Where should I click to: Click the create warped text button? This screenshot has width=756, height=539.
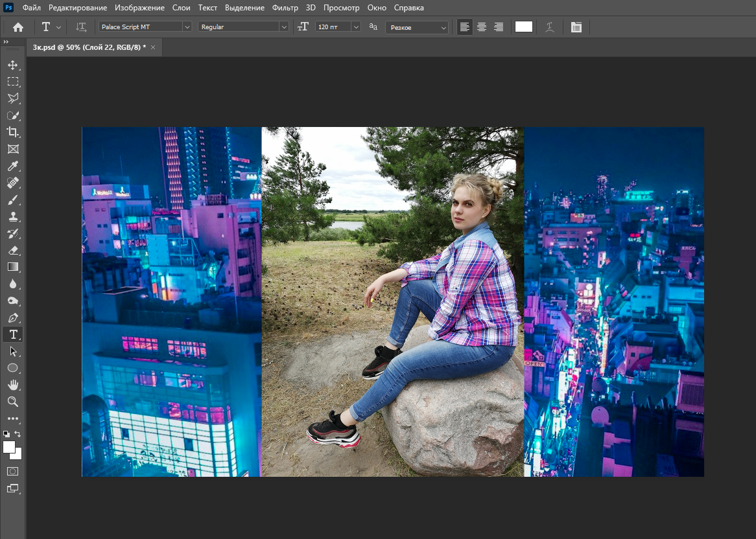[550, 27]
